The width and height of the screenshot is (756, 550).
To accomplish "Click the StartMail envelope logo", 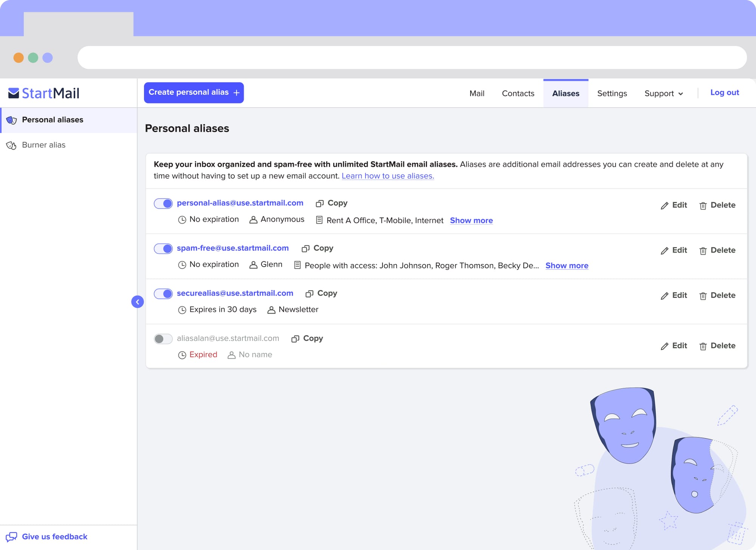I will pos(14,93).
